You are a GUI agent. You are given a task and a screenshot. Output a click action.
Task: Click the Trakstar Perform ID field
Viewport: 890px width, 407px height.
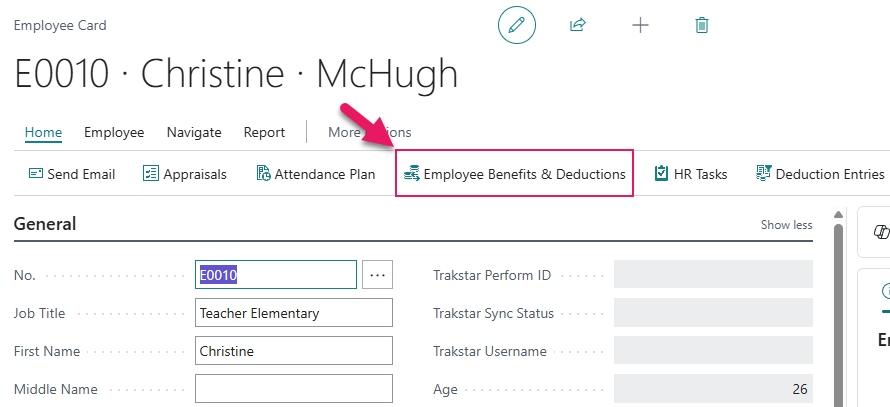pyautogui.click(x=713, y=275)
